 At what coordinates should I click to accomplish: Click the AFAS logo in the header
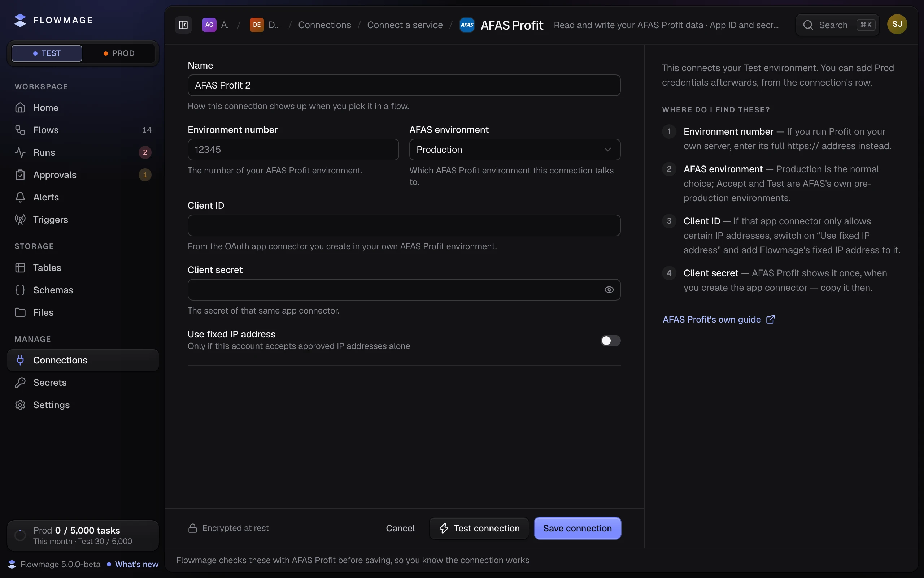point(467,25)
